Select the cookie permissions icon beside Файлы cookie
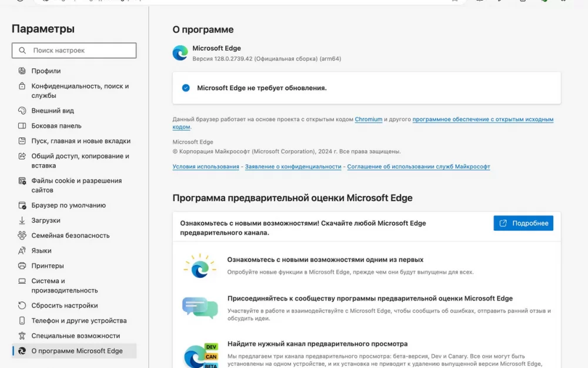Screen dimensions: 588x368 pyautogui.click(x=22, y=181)
